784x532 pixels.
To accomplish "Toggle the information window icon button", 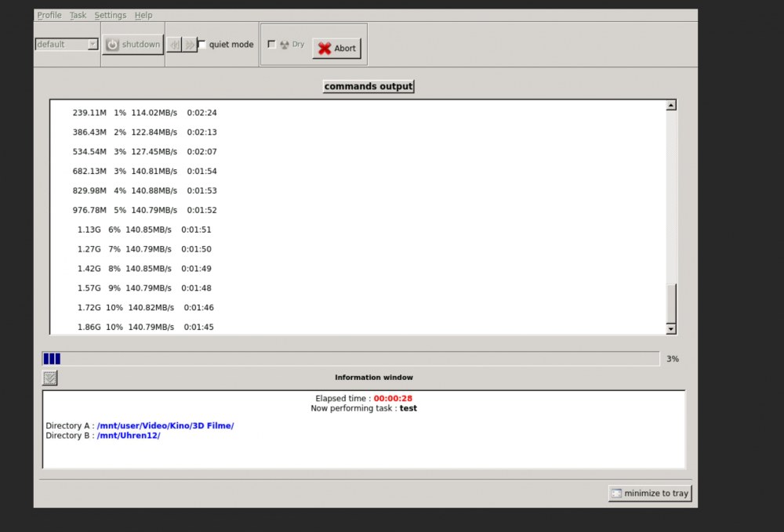I will click(50, 378).
